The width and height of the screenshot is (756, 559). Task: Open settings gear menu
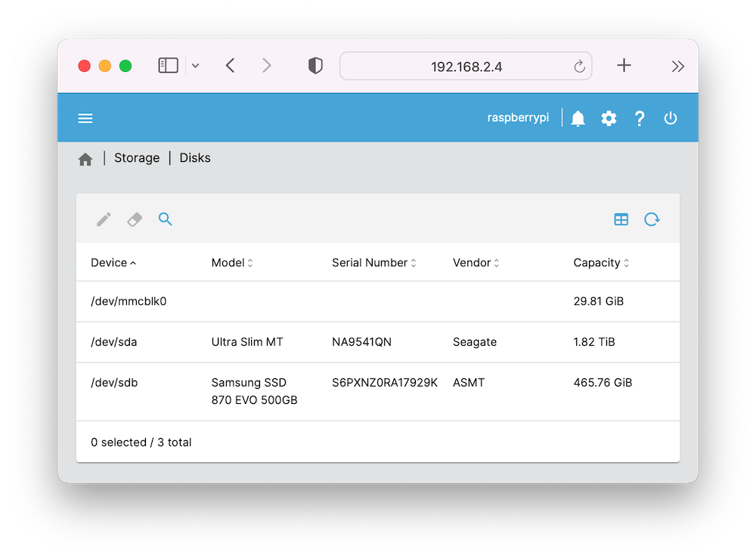[609, 118]
